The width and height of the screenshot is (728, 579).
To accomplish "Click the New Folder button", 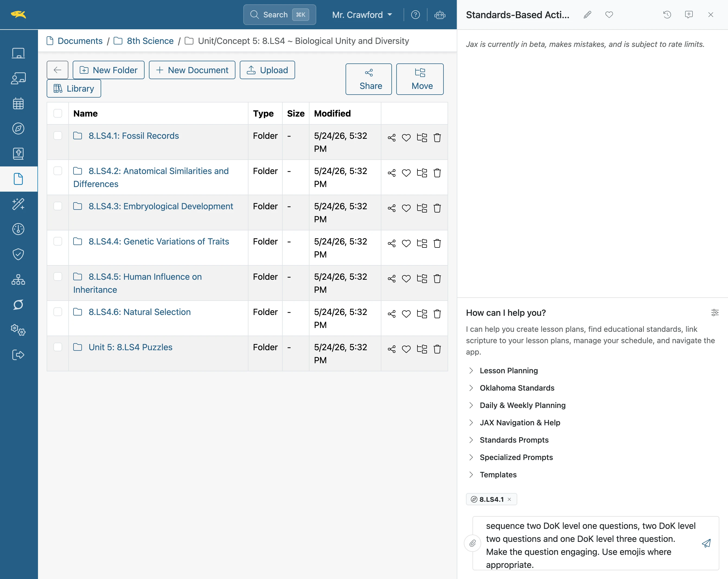I will pyautogui.click(x=108, y=70).
